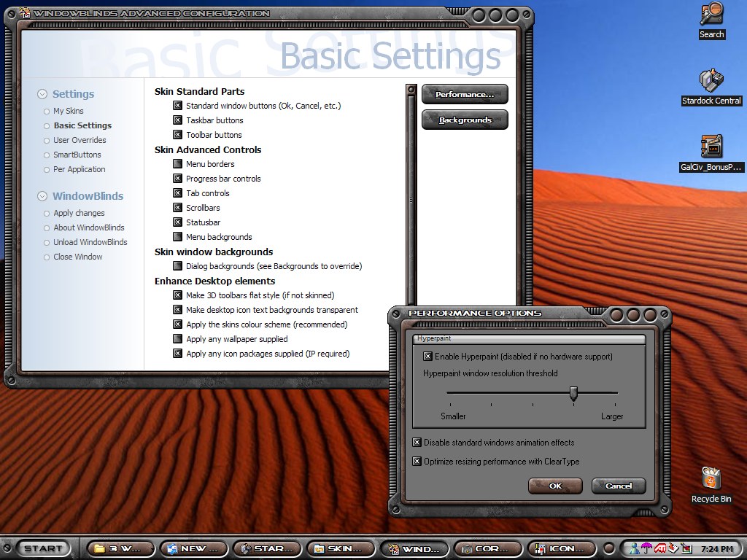747x560 pixels.
Task: Click the round button left of system tray
Action: click(x=608, y=548)
